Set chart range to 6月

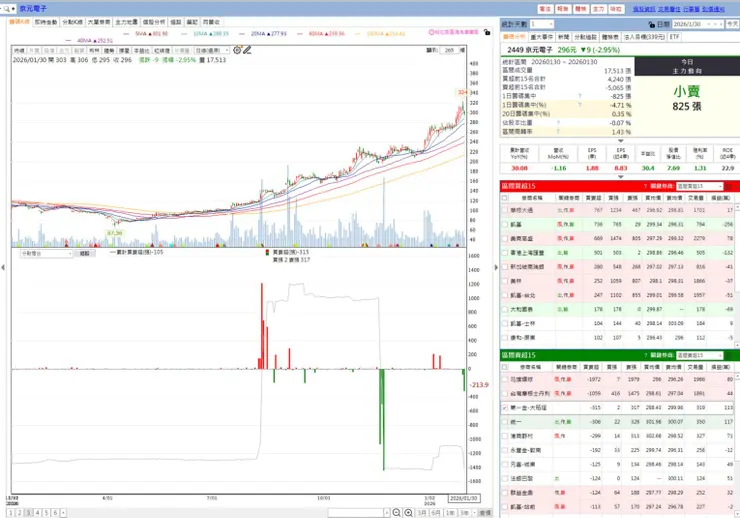436,512
